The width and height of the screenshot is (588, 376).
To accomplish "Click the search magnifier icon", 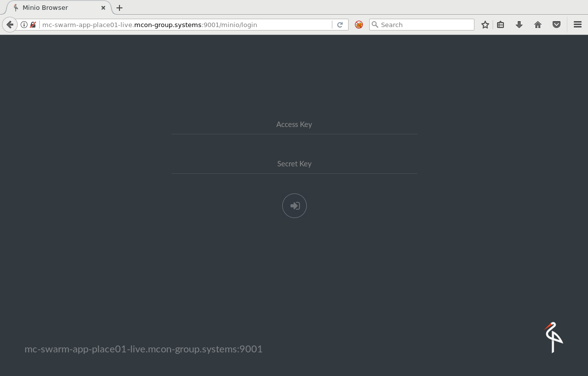I will click(375, 25).
